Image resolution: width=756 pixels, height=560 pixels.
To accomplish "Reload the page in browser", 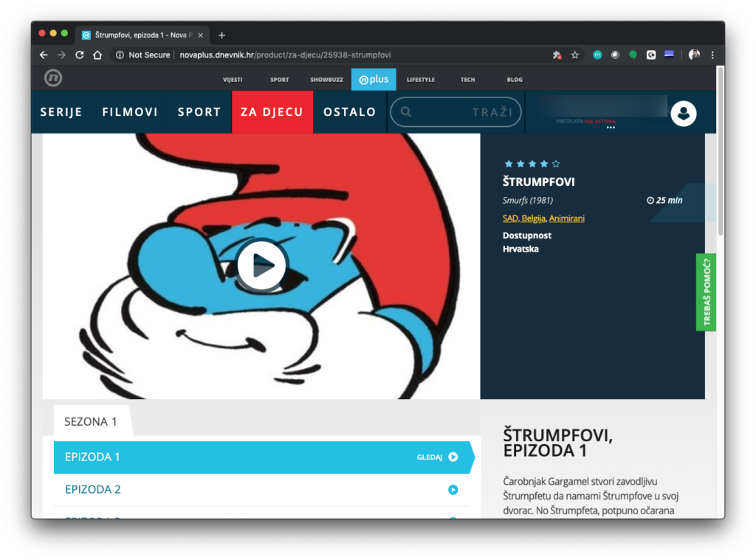I will click(x=80, y=55).
